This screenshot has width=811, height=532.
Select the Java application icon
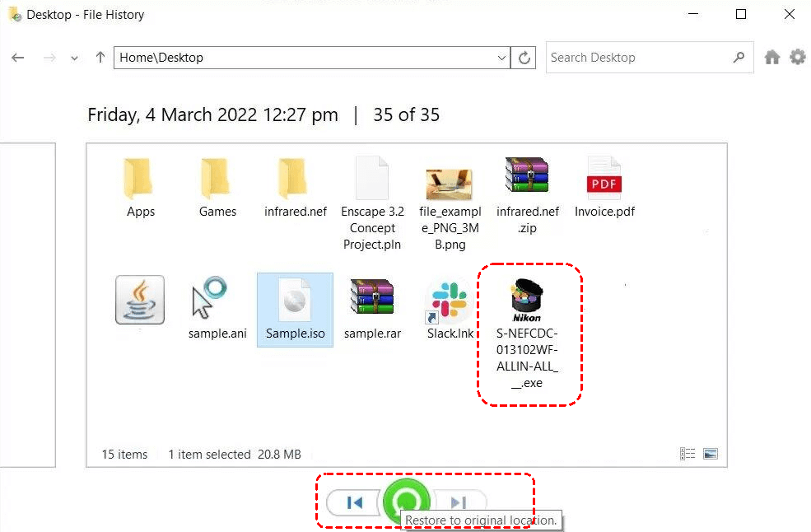click(140, 300)
